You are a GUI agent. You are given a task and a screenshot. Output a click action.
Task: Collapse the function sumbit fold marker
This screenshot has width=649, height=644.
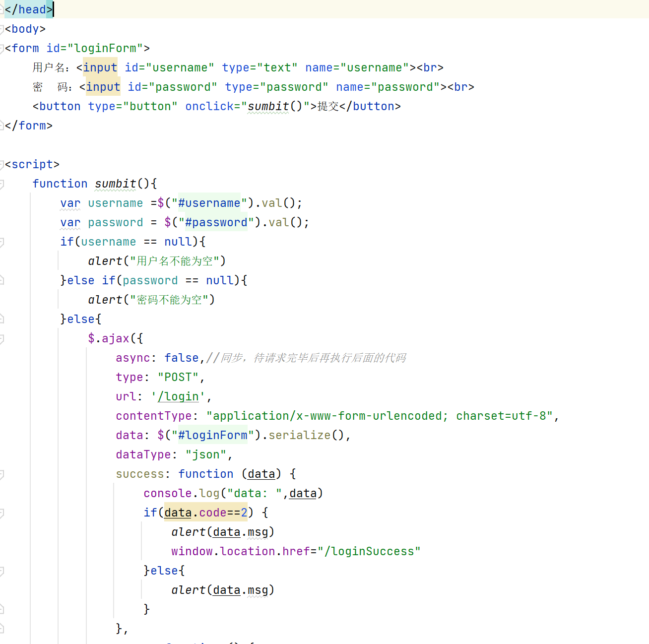tap(1, 184)
